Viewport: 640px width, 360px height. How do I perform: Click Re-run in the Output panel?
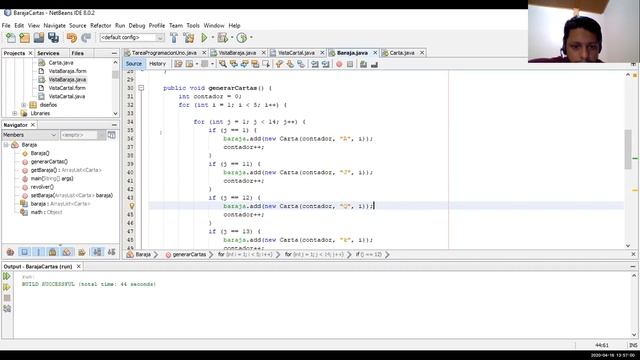pyautogui.click(x=7, y=276)
